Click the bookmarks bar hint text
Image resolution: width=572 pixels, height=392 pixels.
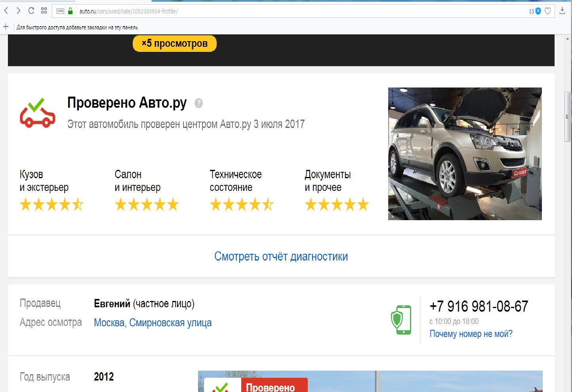(77, 27)
